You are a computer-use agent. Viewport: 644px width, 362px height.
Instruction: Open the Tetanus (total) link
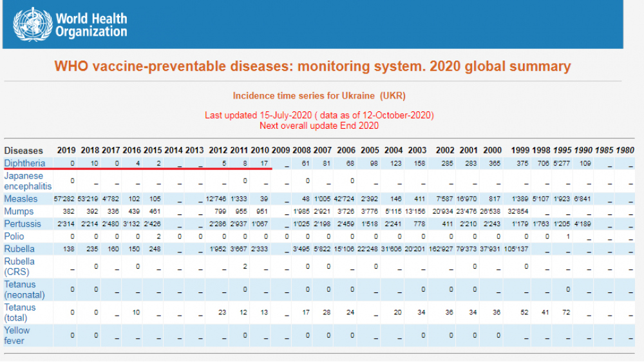coord(20,313)
